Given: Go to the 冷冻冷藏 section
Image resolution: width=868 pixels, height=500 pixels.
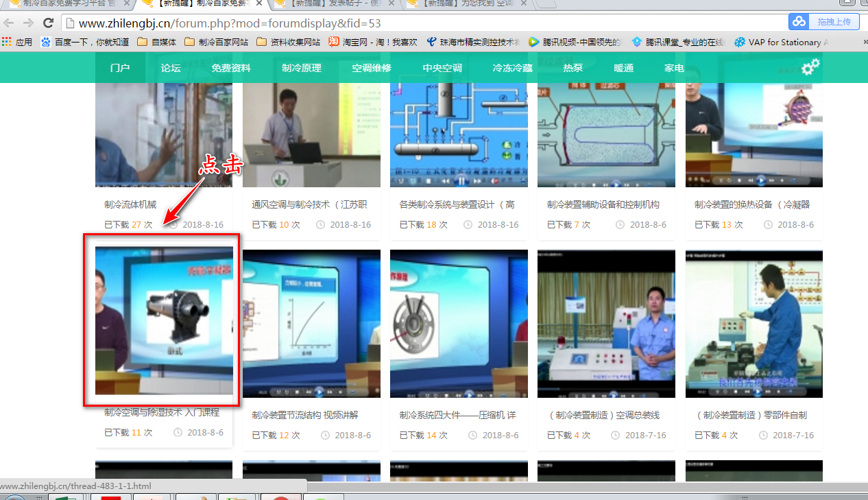Looking at the screenshot, I should point(513,68).
